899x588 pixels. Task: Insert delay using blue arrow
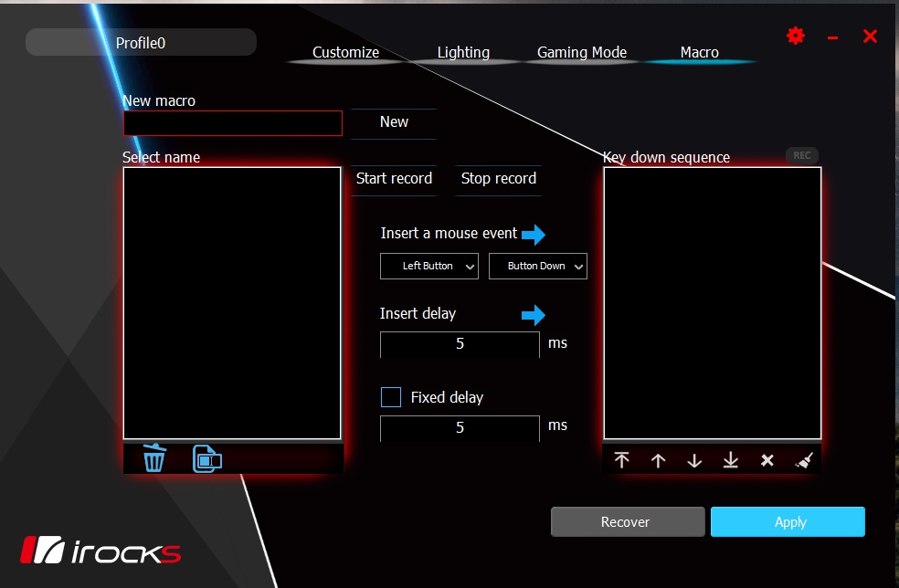point(534,315)
